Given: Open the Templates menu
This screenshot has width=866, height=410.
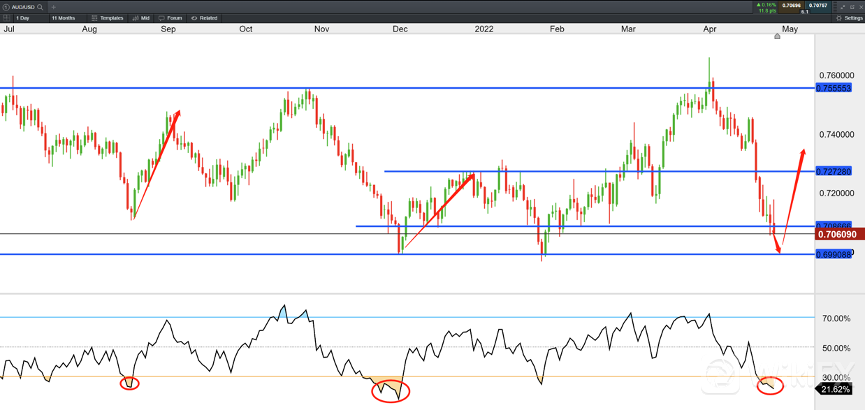Looking at the screenshot, I should [x=107, y=18].
